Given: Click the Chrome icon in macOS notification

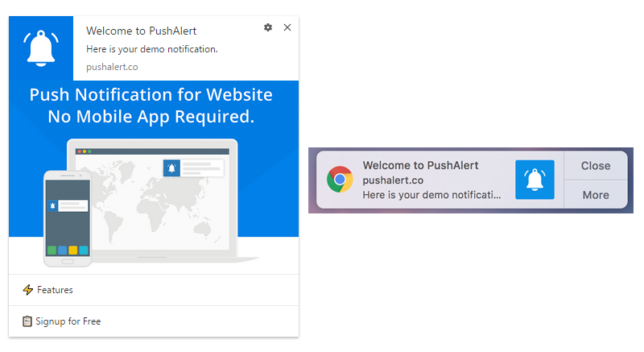Looking at the screenshot, I should pyautogui.click(x=340, y=180).
